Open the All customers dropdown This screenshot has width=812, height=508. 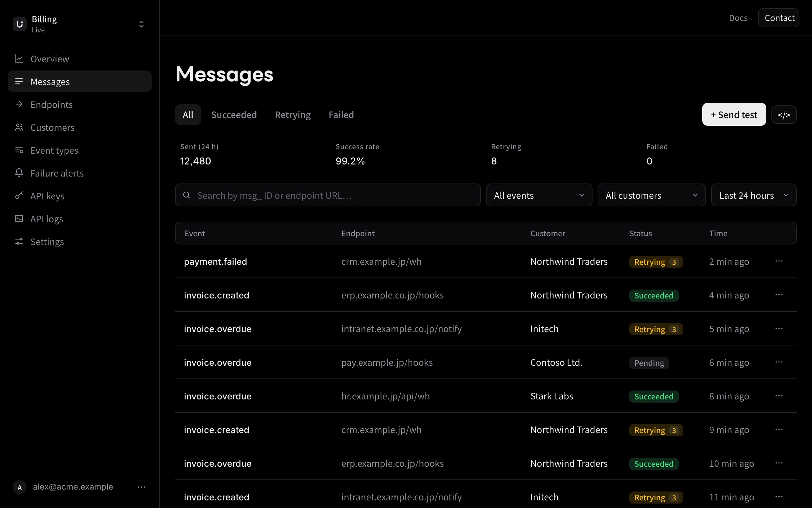pos(651,195)
